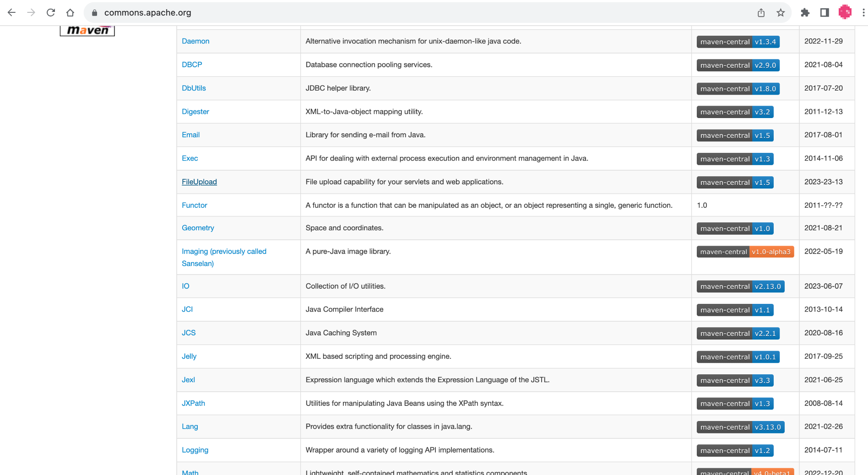This screenshot has height=475, width=868.
Task: Click maven-central v1.1 badge for JCI
Action: tap(735, 310)
